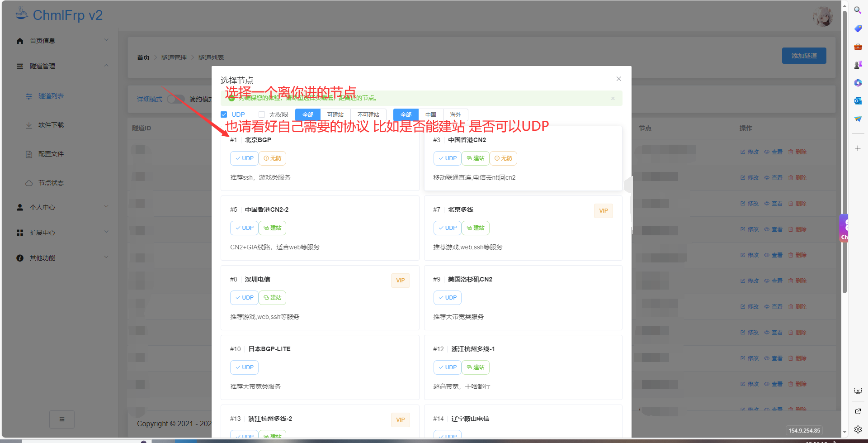This screenshot has width=868, height=443.
Task: Close the 选择节点 dialog
Action: point(619,79)
